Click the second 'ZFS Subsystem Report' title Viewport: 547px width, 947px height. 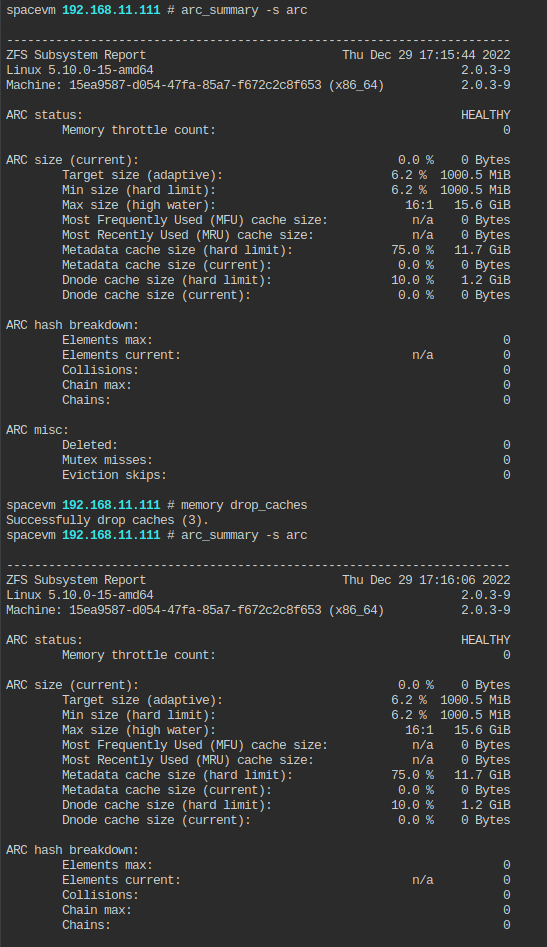point(76,580)
